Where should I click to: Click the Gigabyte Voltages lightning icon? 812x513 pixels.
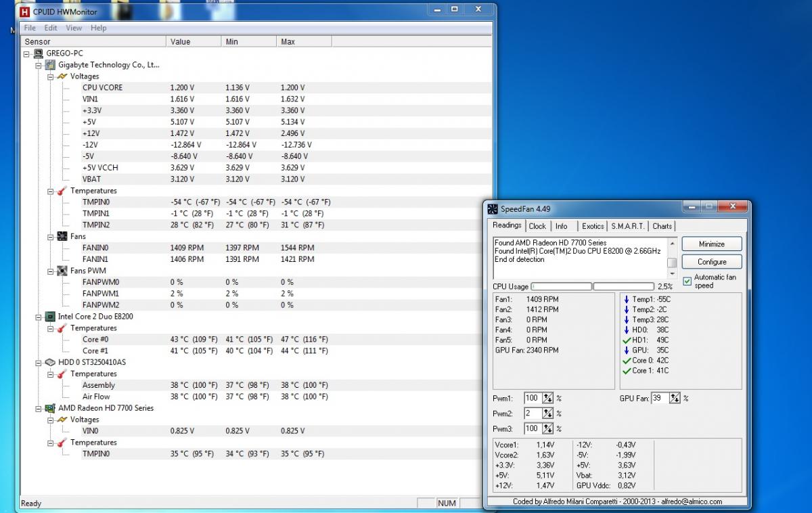point(62,76)
